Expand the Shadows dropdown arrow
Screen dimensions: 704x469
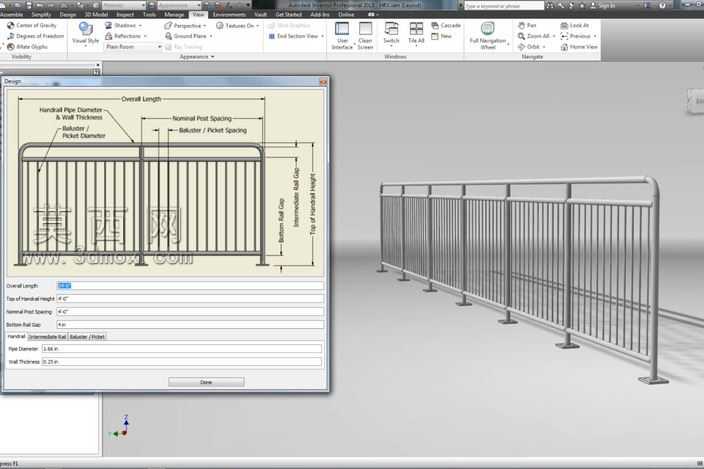(140, 26)
